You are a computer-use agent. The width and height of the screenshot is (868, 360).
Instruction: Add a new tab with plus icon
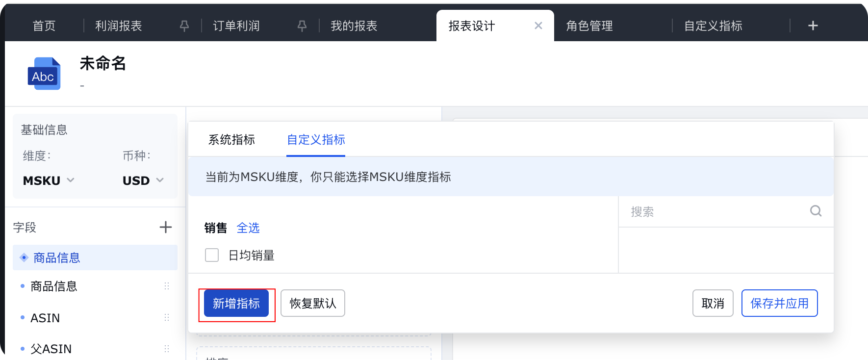point(813,26)
